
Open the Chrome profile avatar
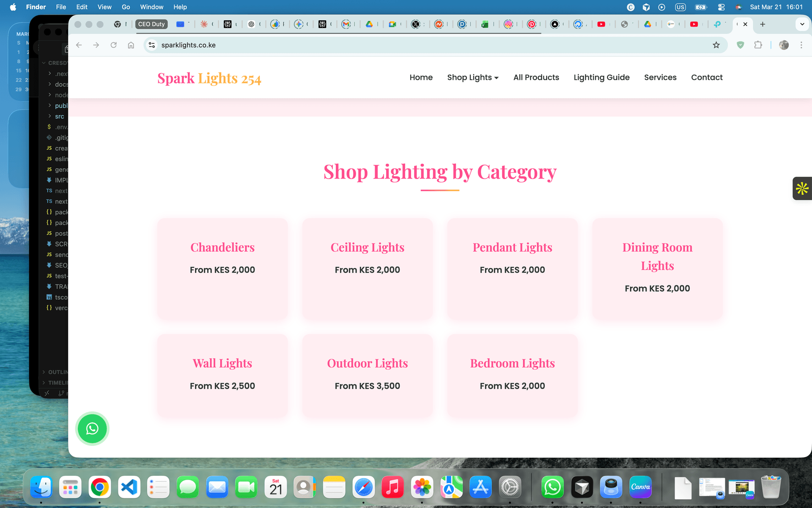pos(784,45)
